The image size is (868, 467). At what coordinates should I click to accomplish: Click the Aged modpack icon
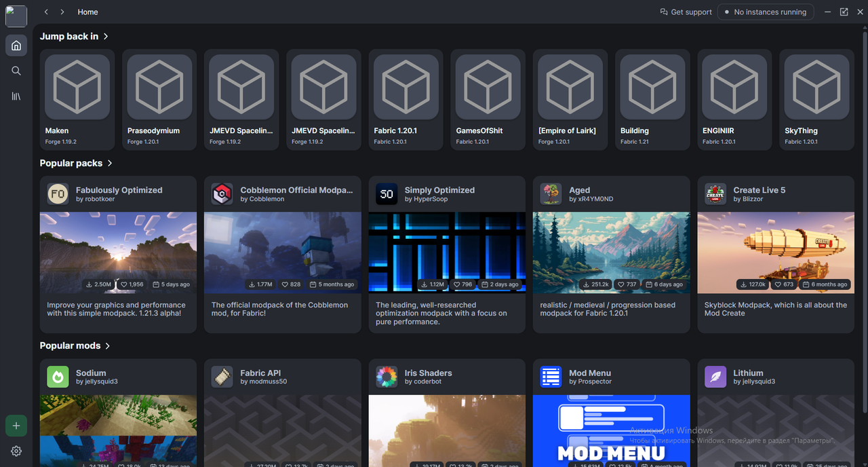click(551, 194)
